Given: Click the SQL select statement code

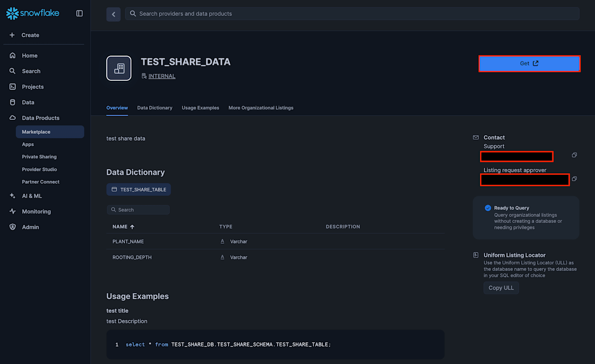Looking at the screenshot, I should pyautogui.click(x=228, y=344).
